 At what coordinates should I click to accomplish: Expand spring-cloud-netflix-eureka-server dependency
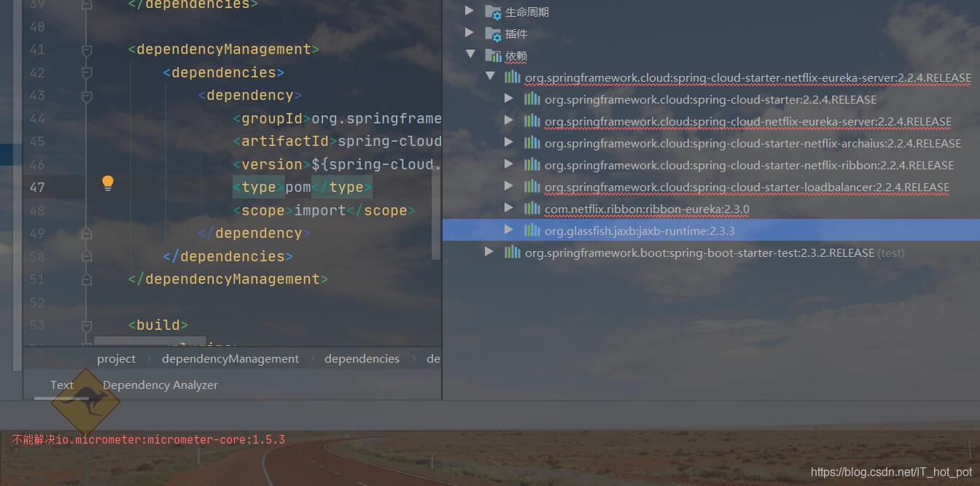[x=509, y=120]
